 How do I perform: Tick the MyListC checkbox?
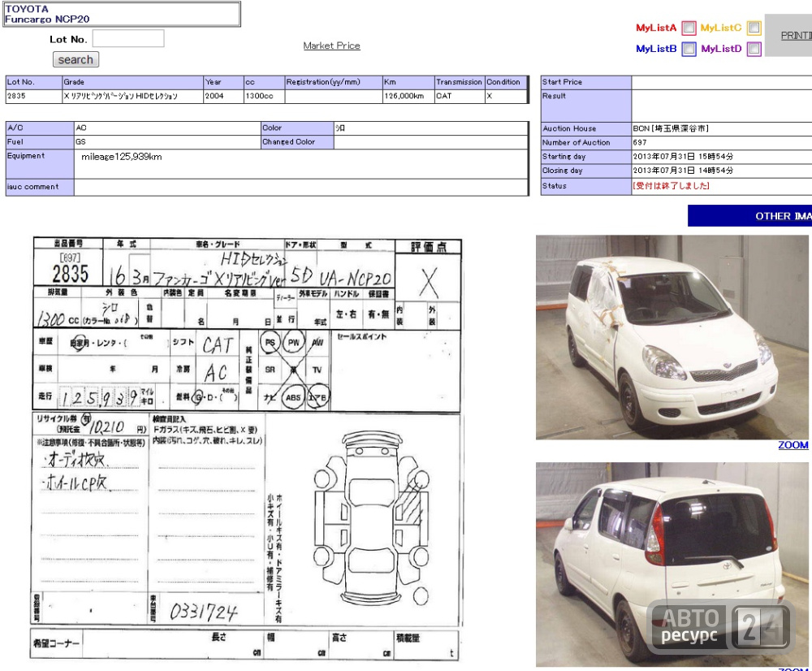[754, 28]
